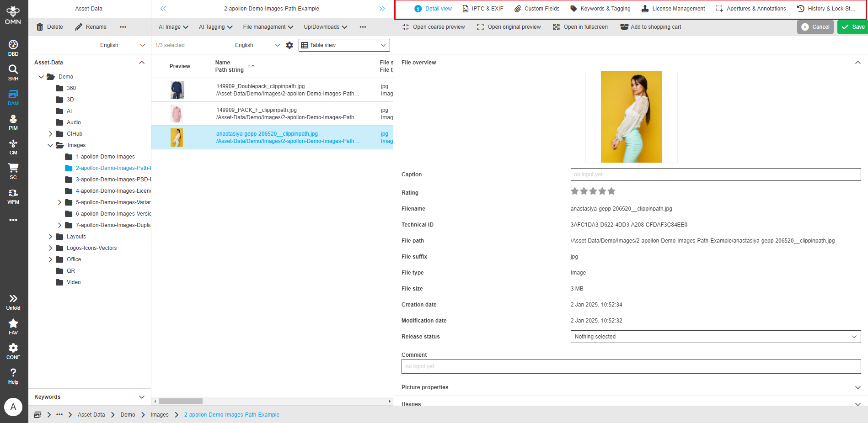The height and width of the screenshot is (423, 868).
Task: Set rating to one star
Action: [x=575, y=191]
